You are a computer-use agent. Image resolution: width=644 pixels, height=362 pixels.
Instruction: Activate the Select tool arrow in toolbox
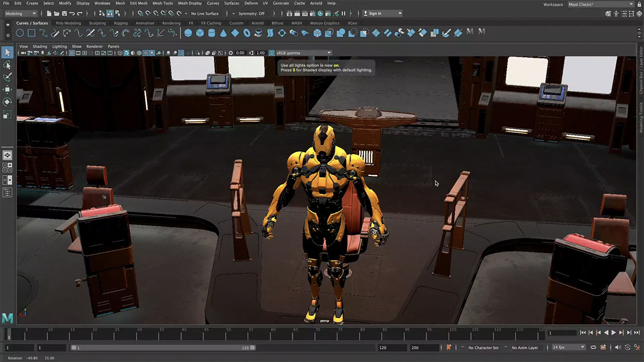pos(7,53)
